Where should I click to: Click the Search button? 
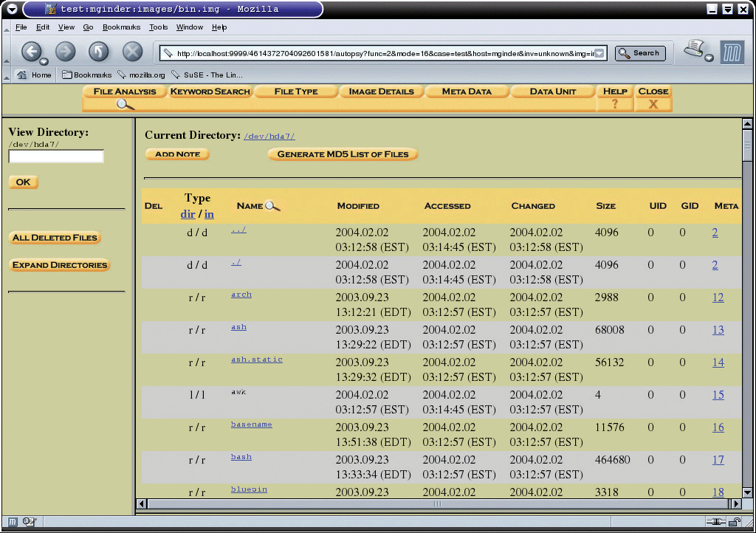point(640,53)
